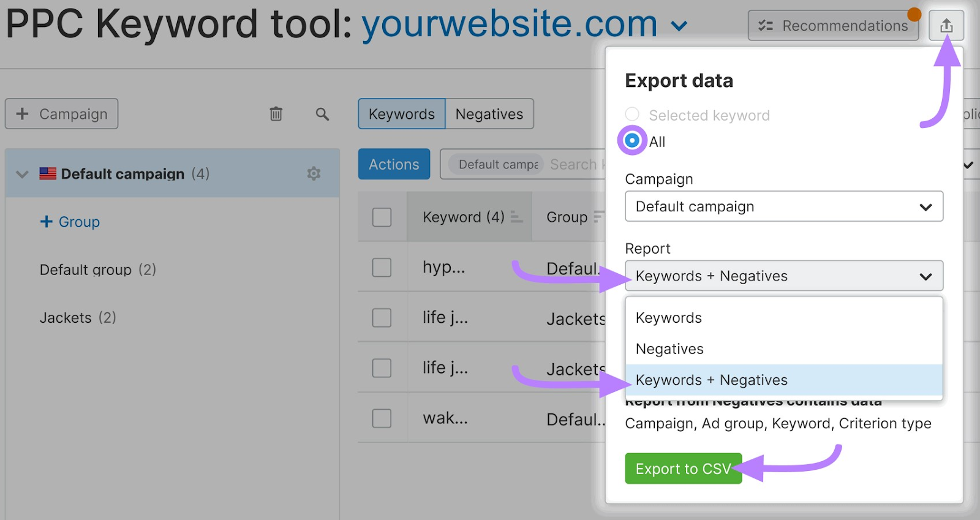This screenshot has height=520, width=980.
Task: Click the Default campaign filter chip
Action: pyautogui.click(x=496, y=164)
